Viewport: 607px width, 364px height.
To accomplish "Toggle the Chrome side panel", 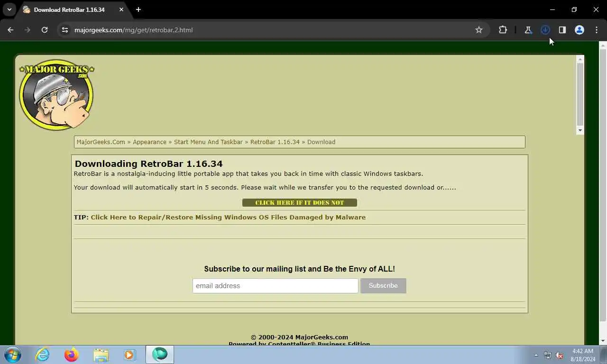I will pyautogui.click(x=562, y=30).
